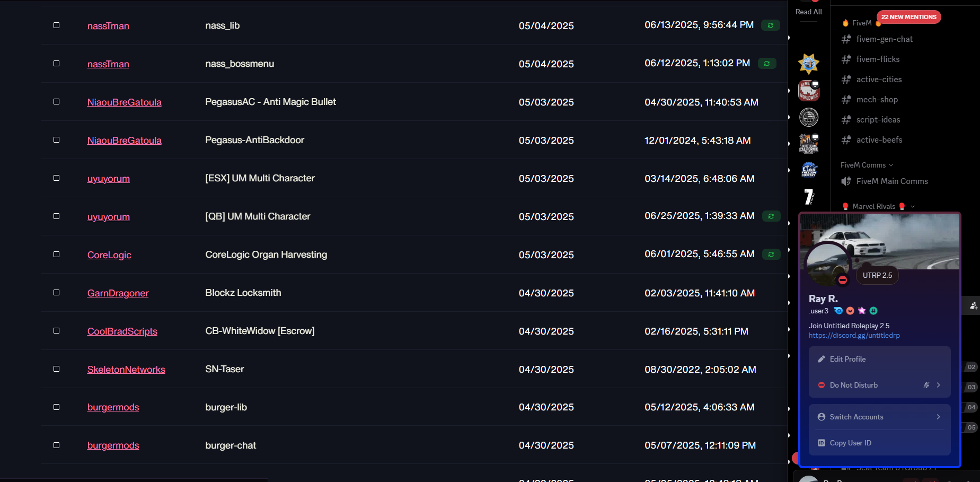This screenshot has height=482, width=980.
Task: Open the active-beefs channel
Action: 879,140
